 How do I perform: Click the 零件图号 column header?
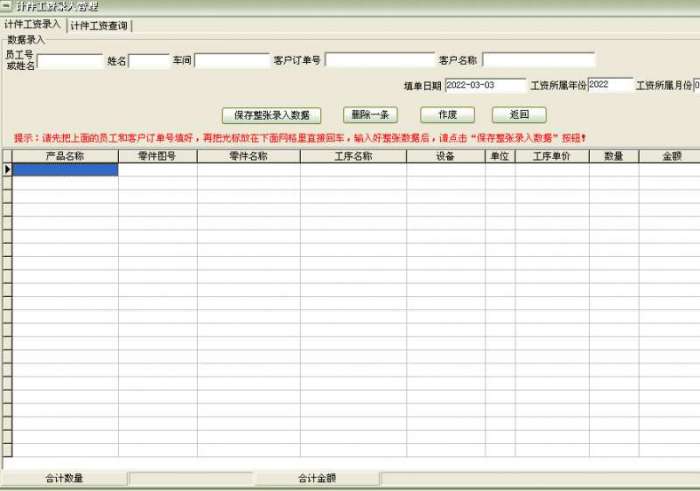tap(158, 156)
